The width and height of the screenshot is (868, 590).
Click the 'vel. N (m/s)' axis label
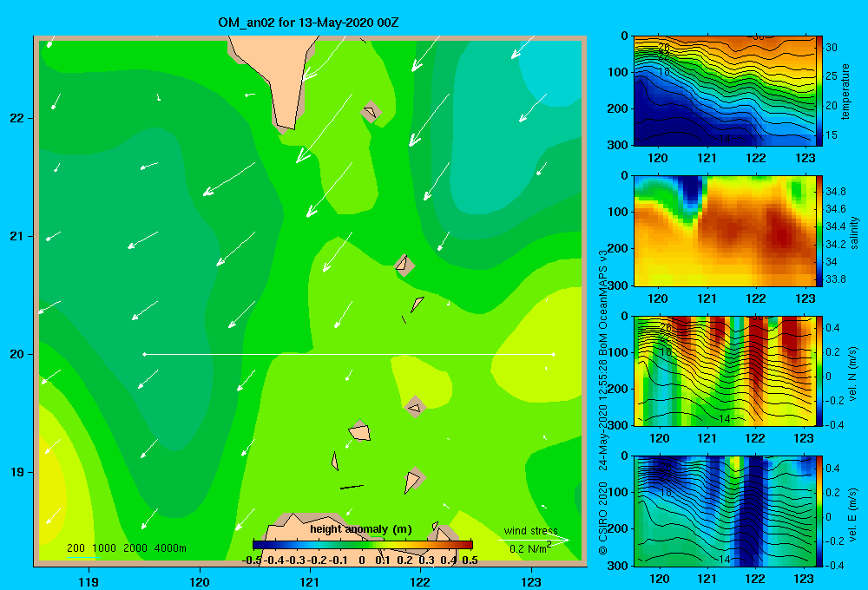click(x=853, y=374)
